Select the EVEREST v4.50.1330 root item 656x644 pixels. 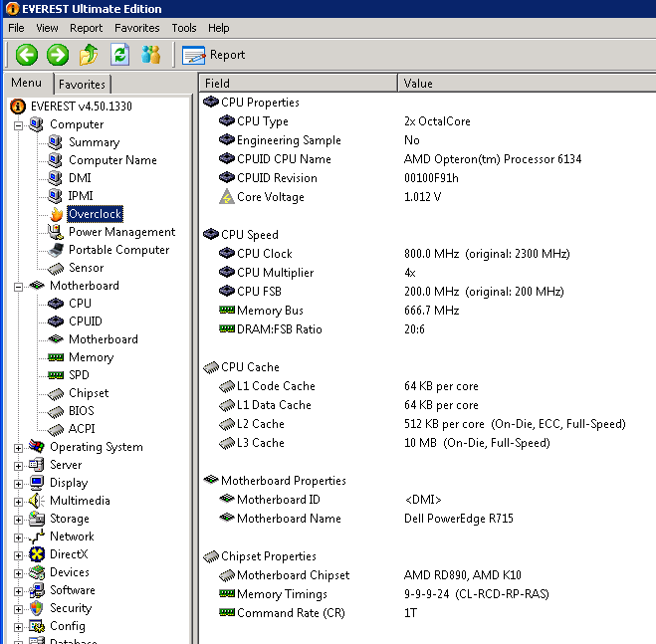[x=82, y=107]
